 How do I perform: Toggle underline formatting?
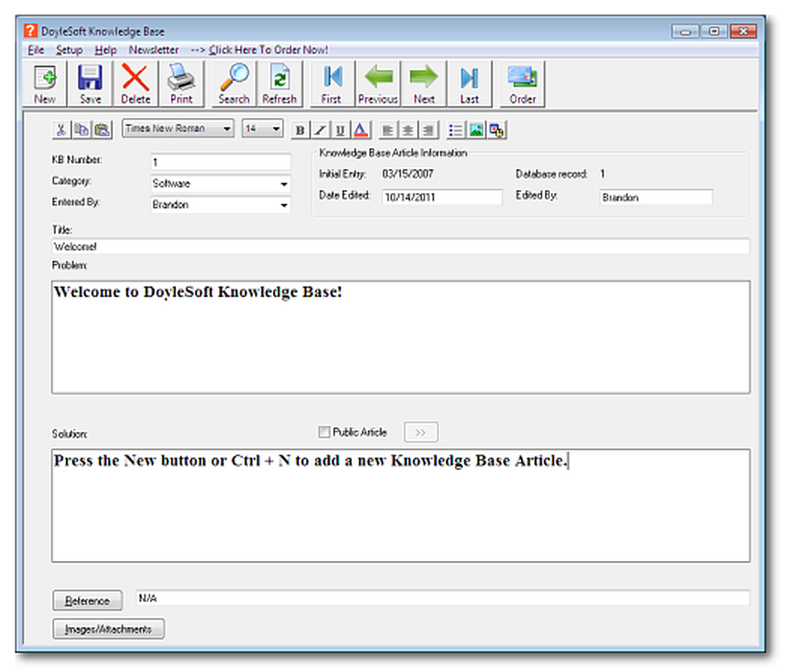[x=340, y=131]
